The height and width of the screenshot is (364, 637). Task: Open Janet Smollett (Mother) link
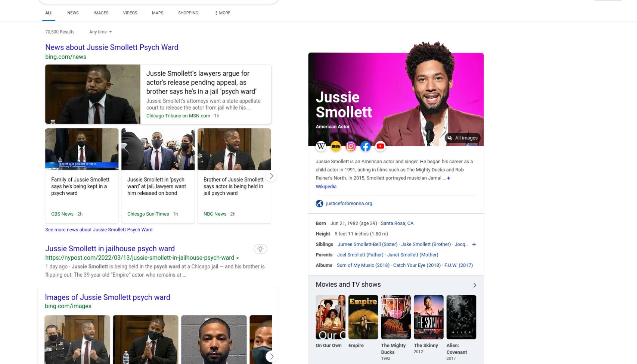412,255
